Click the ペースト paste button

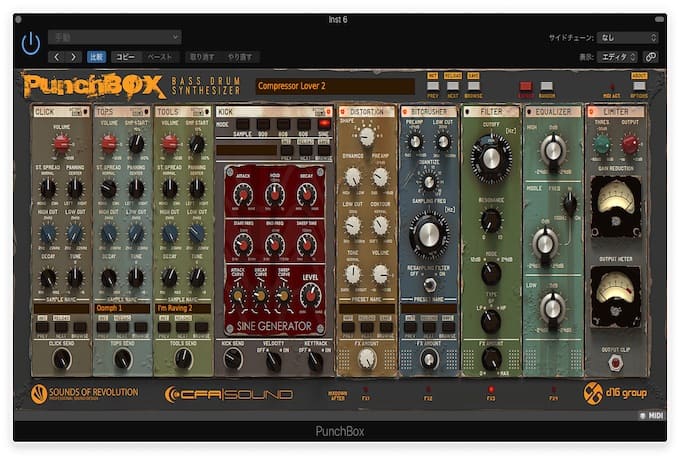tap(159, 57)
